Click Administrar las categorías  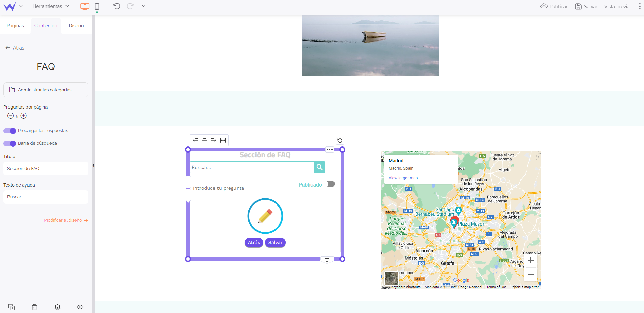tap(46, 90)
